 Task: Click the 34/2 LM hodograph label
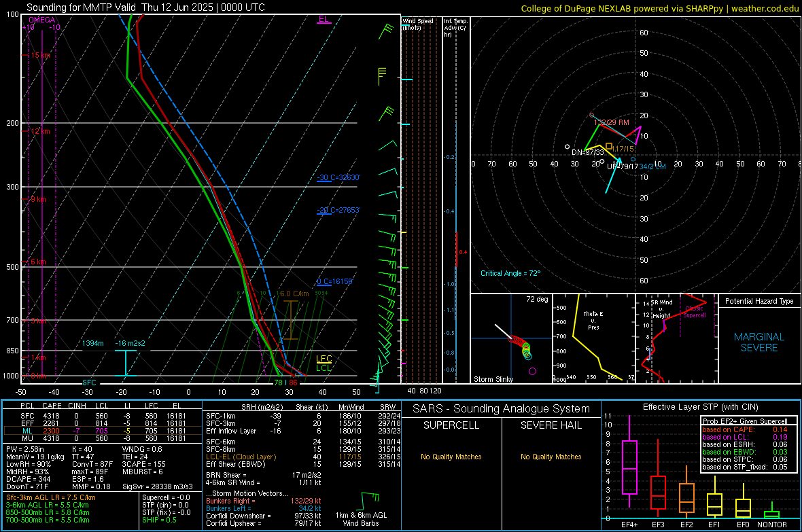652,166
